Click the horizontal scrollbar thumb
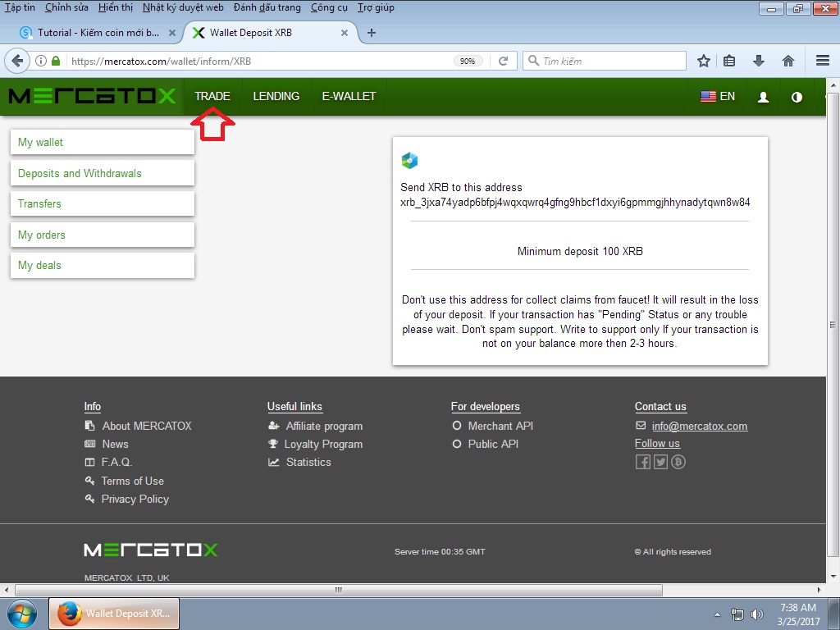Viewport: 840px width, 630px height. pyautogui.click(x=339, y=590)
